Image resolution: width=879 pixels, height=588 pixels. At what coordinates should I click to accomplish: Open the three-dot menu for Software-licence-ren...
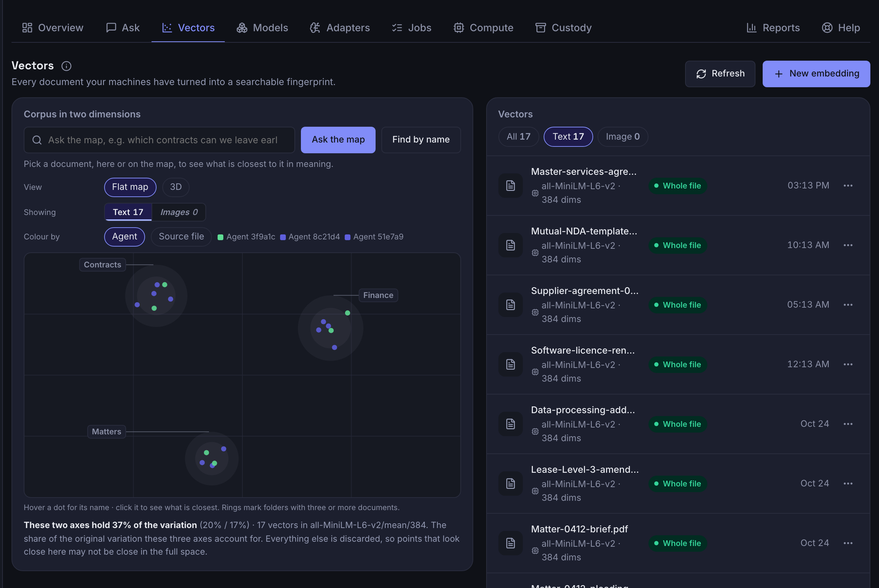(x=848, y=364)
